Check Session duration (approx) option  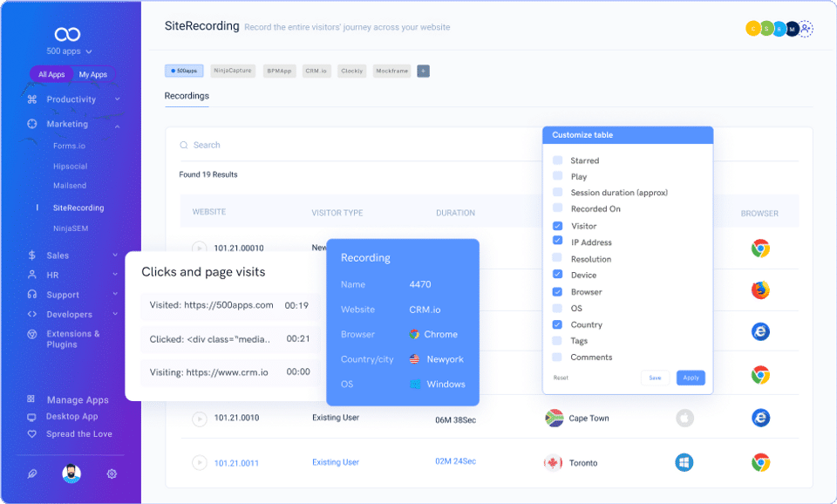pos(557,192)
